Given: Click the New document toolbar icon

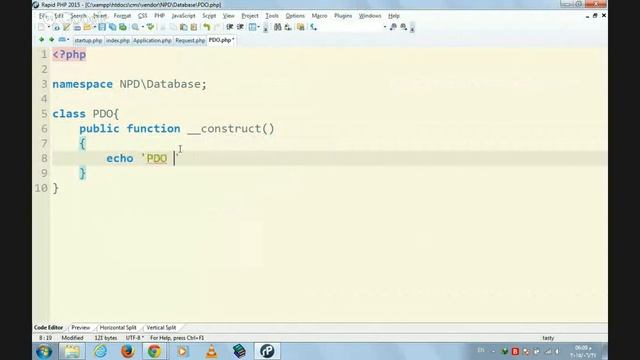Looking at the screenshot, I should pyautogui.click(x=41, y=27).
